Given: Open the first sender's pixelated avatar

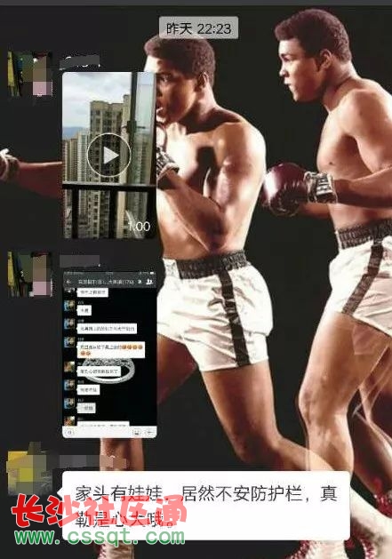Looking at the screenshot, I should click(x=31, y=74).
